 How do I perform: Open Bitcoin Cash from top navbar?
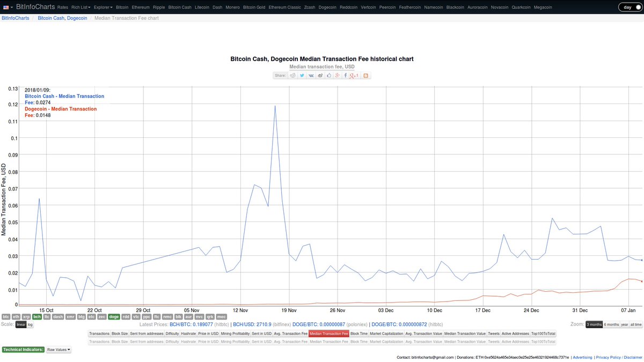pyautogui.click(x=180, y=8)
